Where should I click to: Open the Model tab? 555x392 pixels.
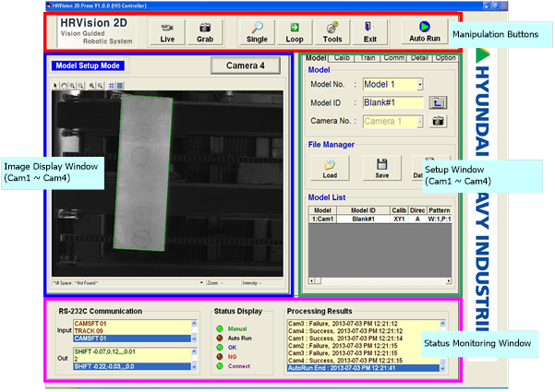tap(316, 58)
